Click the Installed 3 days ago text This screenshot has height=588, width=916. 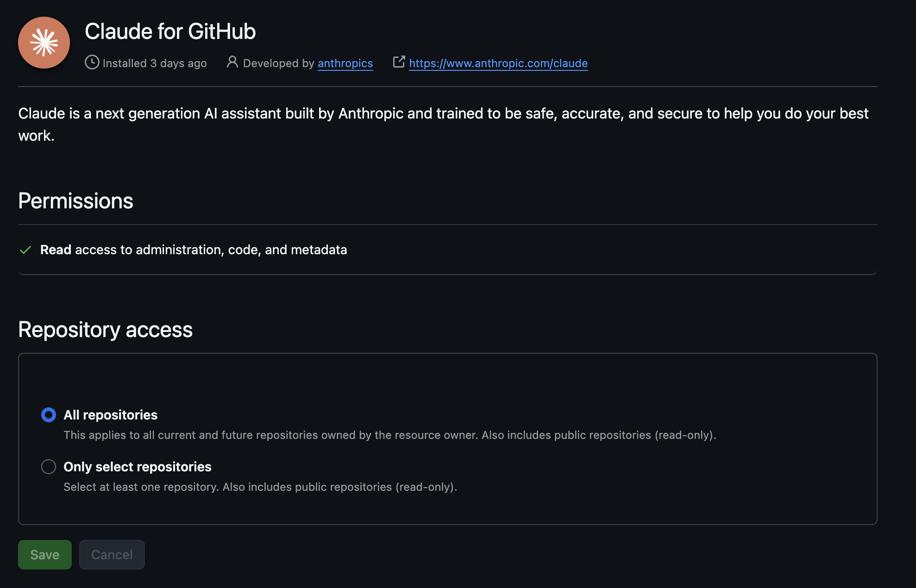155,63
